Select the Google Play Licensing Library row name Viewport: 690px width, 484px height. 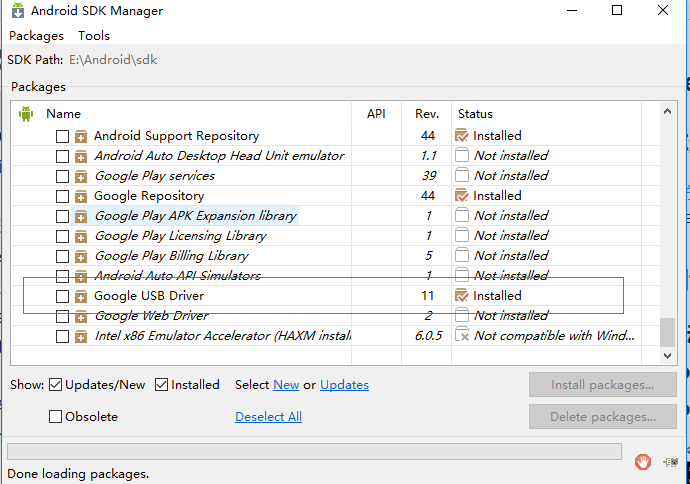181,236
